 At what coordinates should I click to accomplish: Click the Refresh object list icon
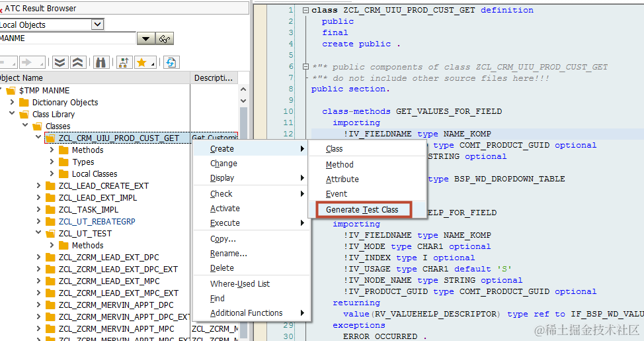tap(171, 62)
